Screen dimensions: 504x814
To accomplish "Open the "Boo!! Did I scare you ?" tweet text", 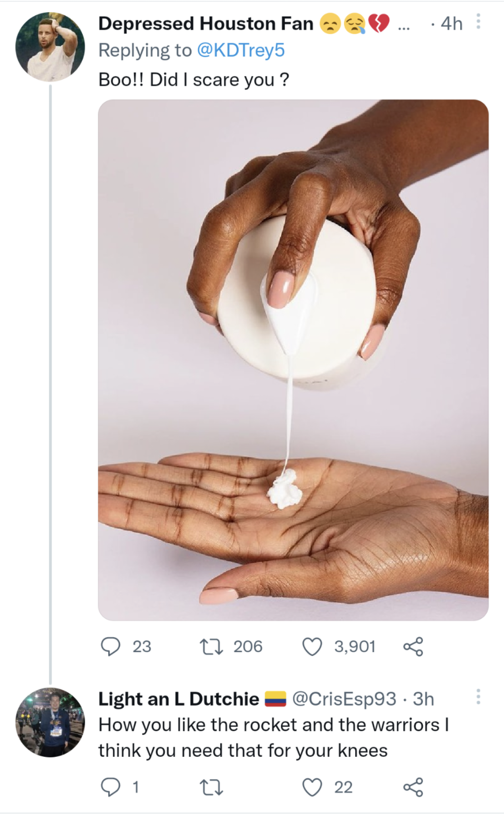I will pos(194,80).
